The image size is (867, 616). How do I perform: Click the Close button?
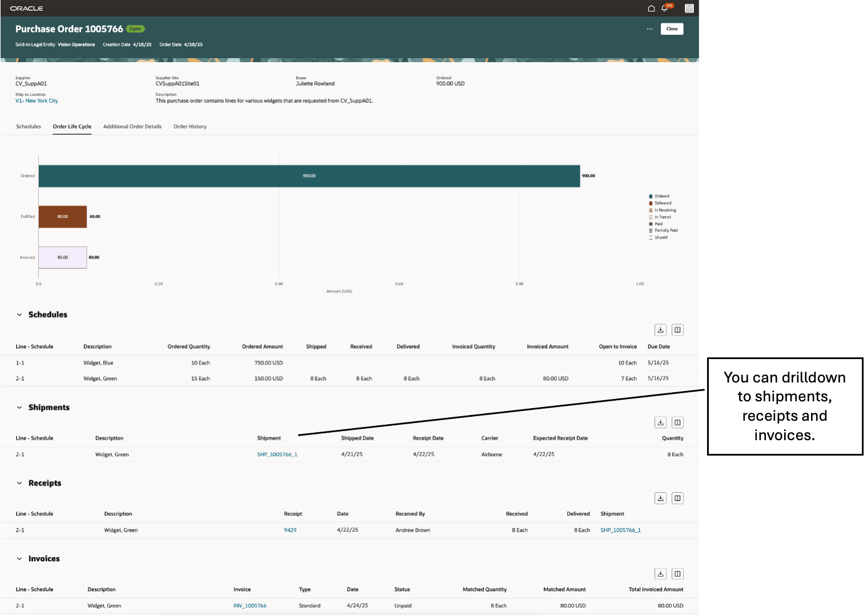click(x=672, y=29)
